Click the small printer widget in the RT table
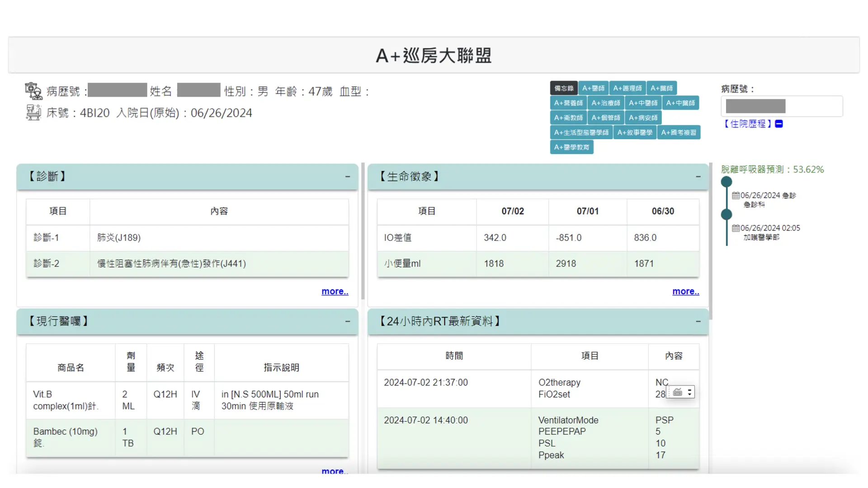Screen dimensions: 868x488 [x=677, y=392]
